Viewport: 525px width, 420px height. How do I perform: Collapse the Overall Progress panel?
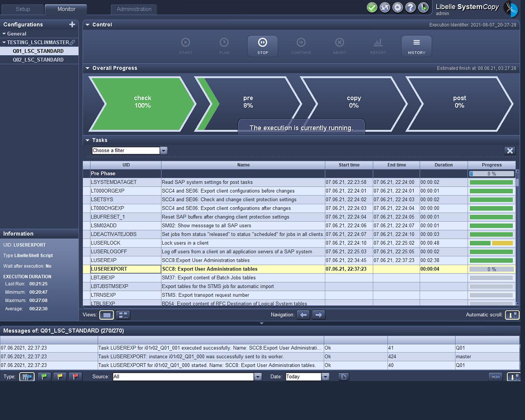pyautogui.click(x=87, y=68)
